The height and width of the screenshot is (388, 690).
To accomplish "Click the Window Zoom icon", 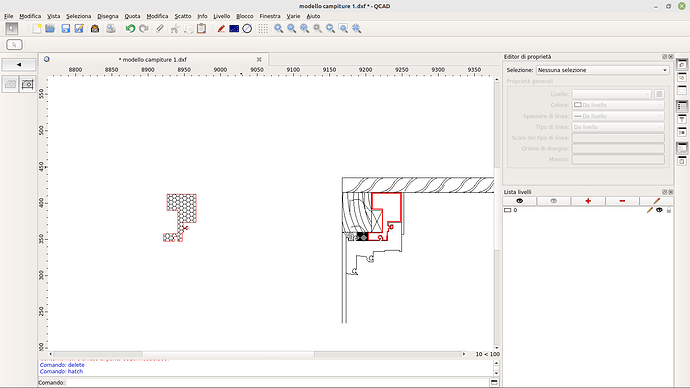I will (343, 29).
